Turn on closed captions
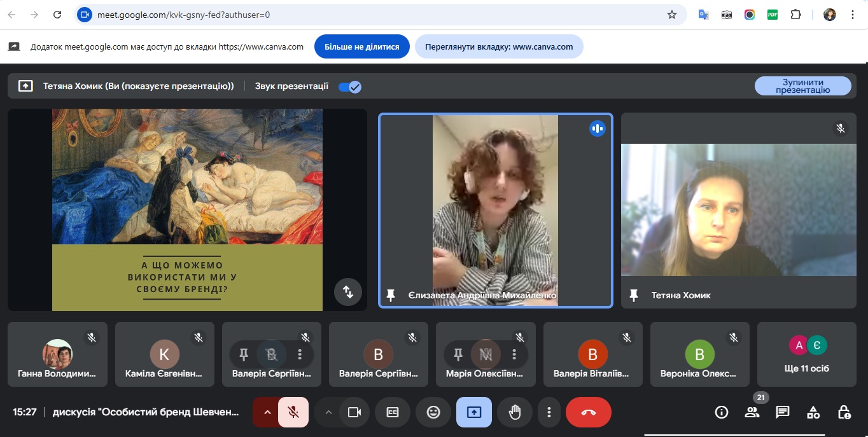Viewport: 868px width, 437px height. coord(393,412)
